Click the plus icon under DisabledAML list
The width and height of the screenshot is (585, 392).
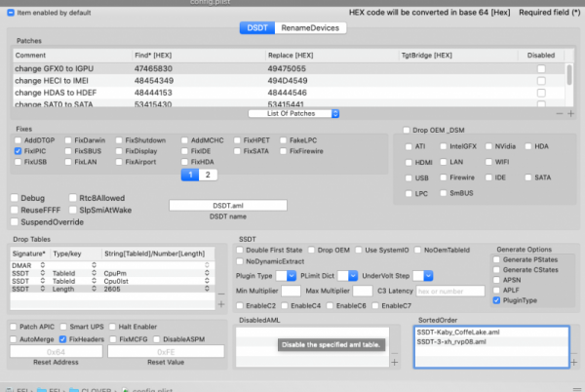[395, 362]
